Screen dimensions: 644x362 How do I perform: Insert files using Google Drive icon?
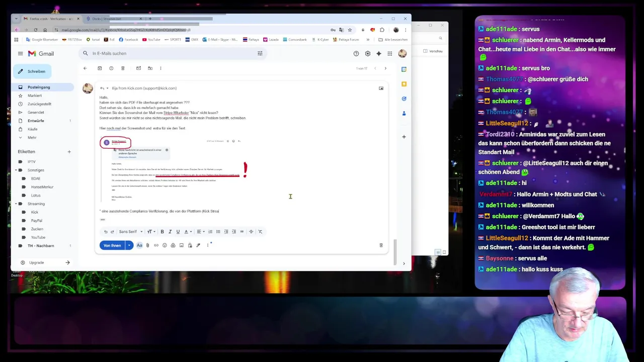click(x=173, y=245)
